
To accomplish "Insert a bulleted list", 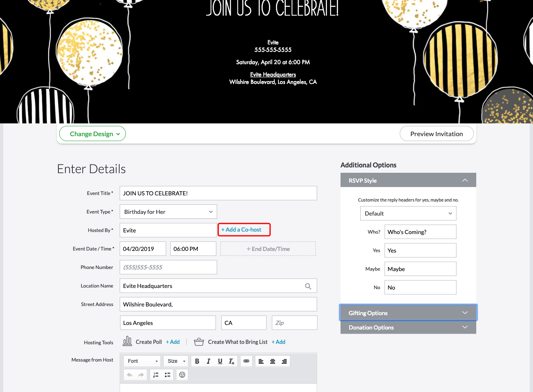I will [167, 375].
